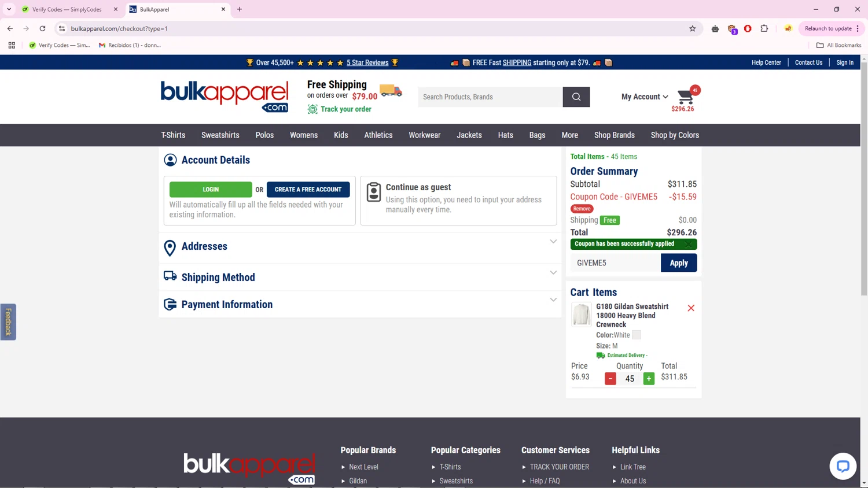
Task: Reload the page
Action: pyautogui.click(x=42, y=28)
